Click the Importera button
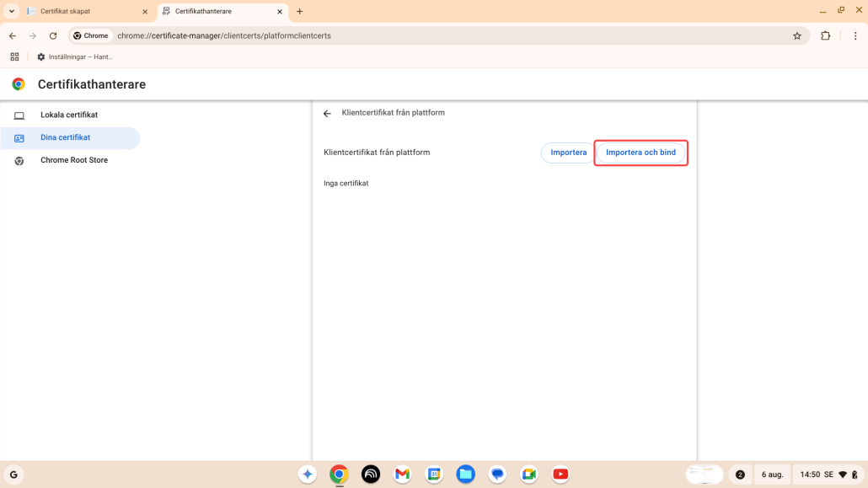 [568, 153]
